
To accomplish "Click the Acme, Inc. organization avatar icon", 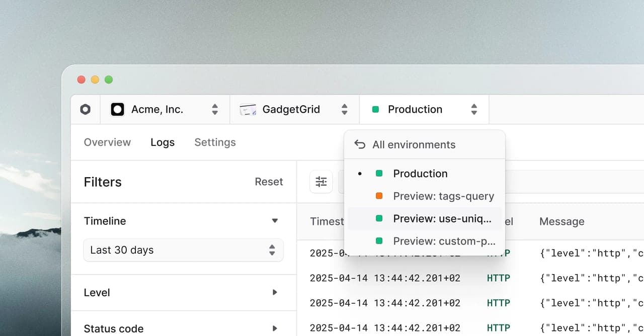I will tap(117, 109).
